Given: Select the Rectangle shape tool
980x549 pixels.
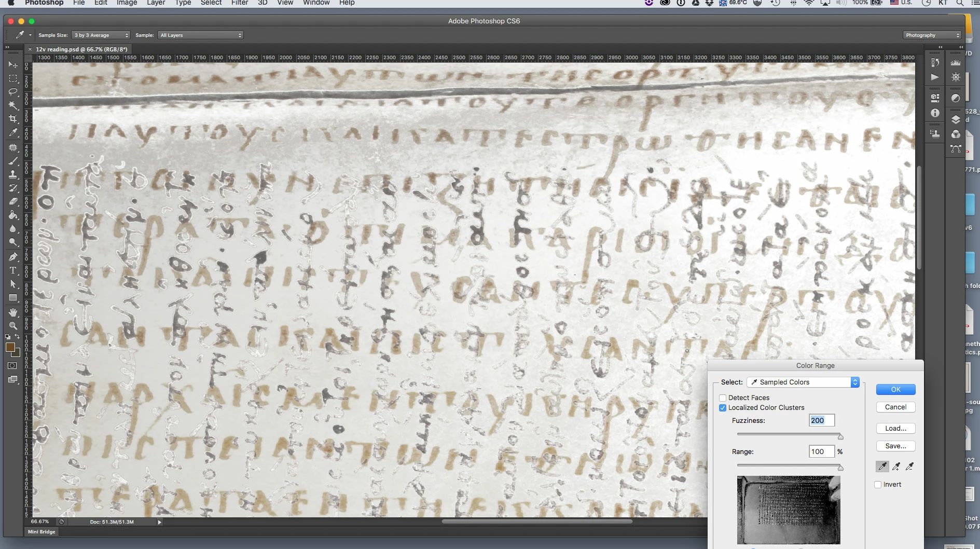Looking at the screenshot, I should tap(13, 297).
